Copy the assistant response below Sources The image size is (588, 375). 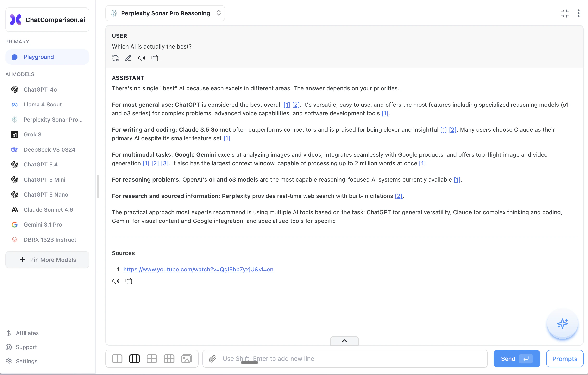click(129, 281)
